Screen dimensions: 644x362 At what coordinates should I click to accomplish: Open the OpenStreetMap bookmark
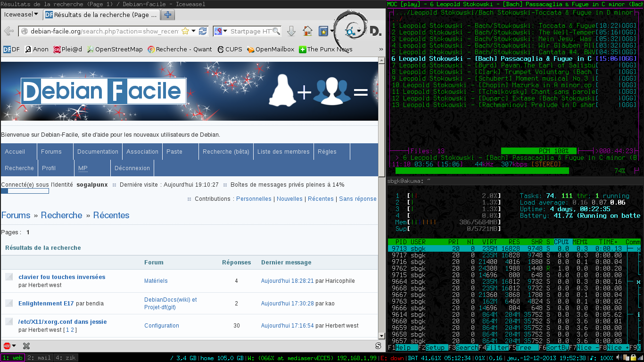coord(115,49)
